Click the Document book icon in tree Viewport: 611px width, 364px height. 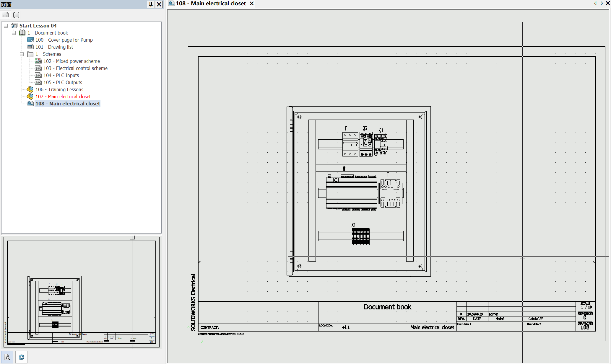point(22,32)
